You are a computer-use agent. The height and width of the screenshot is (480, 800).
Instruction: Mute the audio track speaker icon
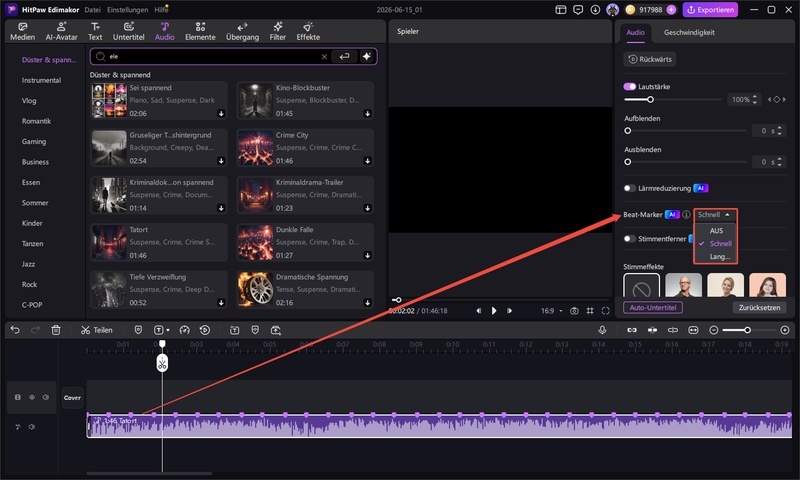32,427
